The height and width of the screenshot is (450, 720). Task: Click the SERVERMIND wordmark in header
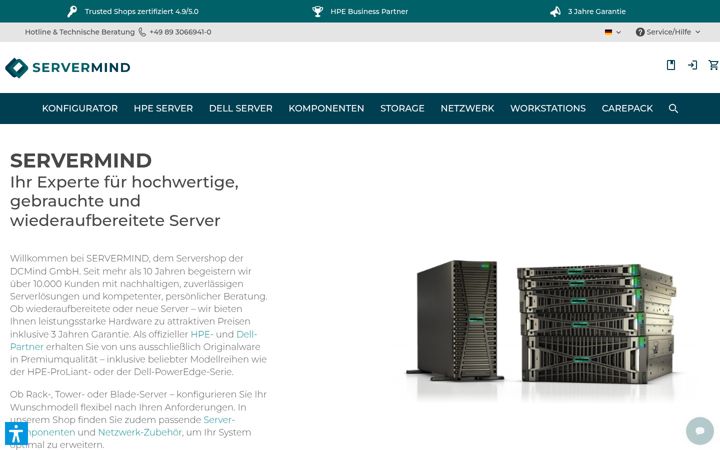pyautogui.click(x=81, y=68)
